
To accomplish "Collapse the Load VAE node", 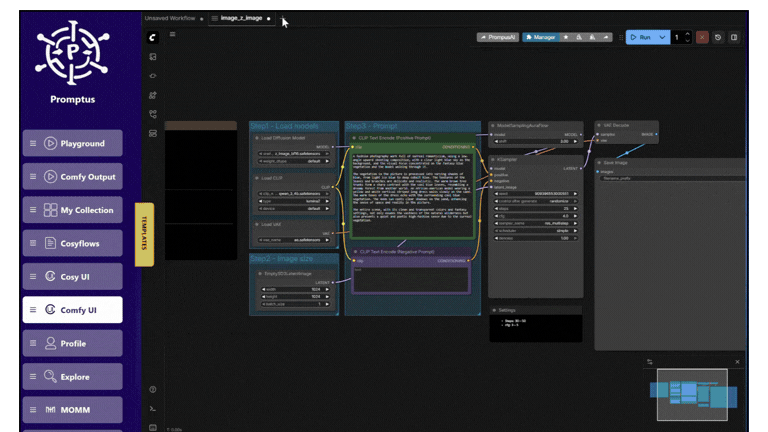I will [257, 224].
